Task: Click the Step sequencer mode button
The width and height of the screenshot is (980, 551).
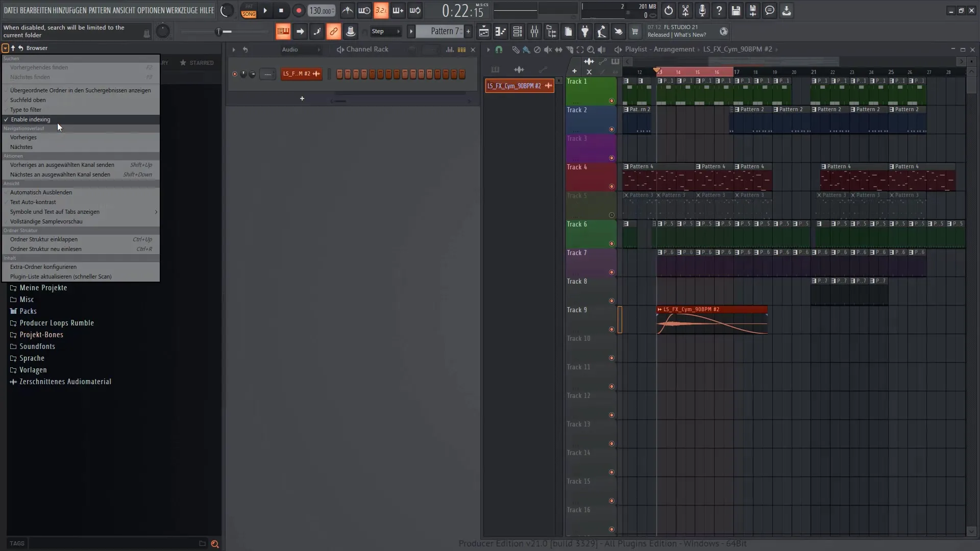Action: point(378,32)
